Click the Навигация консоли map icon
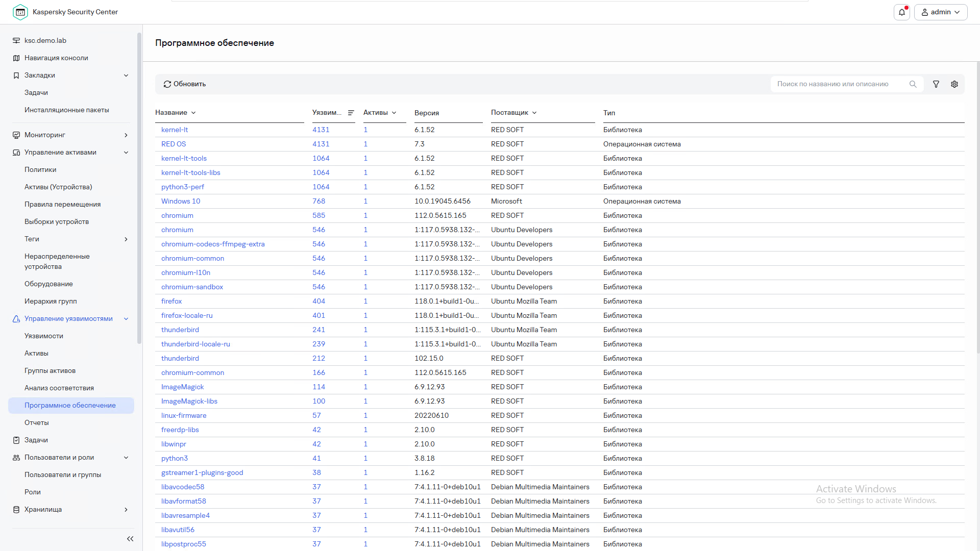Image resolution: width=980 pixels, height=551 pixels. coord(16,58)
